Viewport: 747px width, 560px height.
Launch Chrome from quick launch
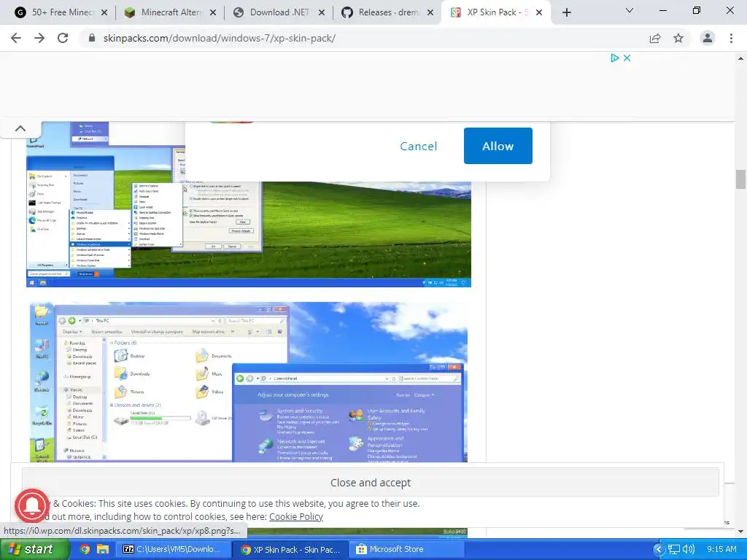tap(85, 549)
